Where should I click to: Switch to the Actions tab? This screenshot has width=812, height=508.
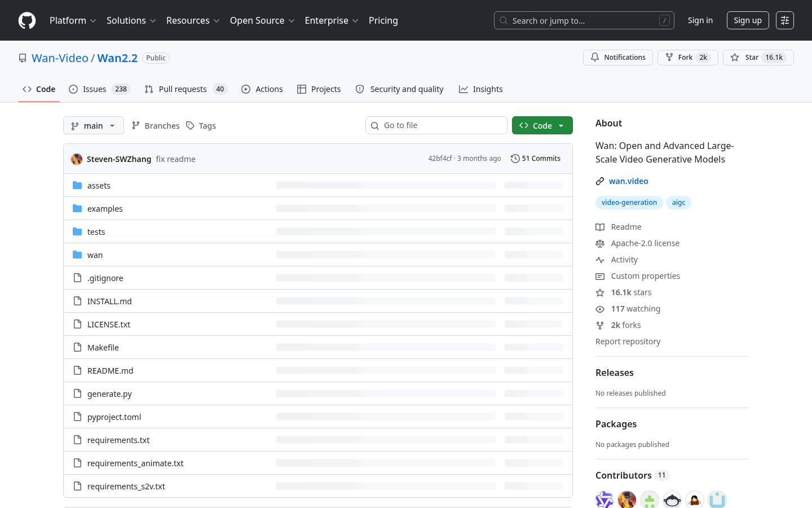(262, 89)
